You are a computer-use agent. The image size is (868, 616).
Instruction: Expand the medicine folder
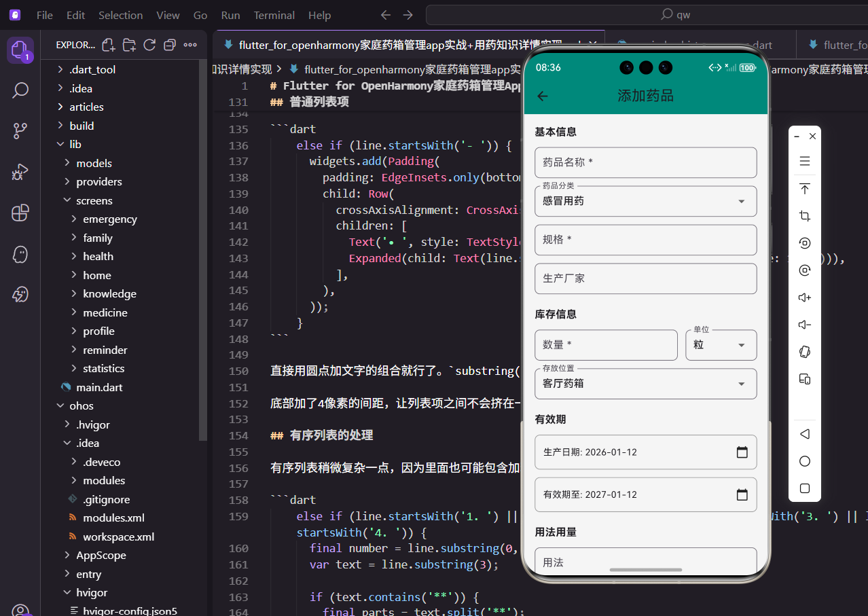[x=105, y=312]
